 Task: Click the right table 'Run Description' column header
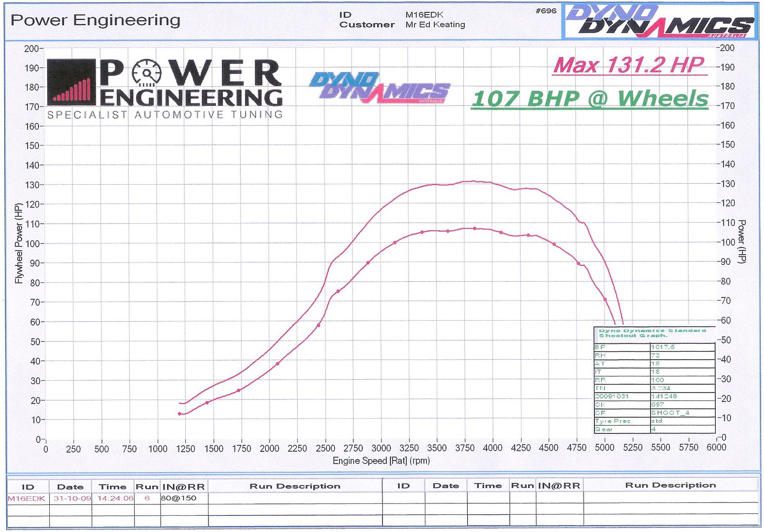point(670,485)
